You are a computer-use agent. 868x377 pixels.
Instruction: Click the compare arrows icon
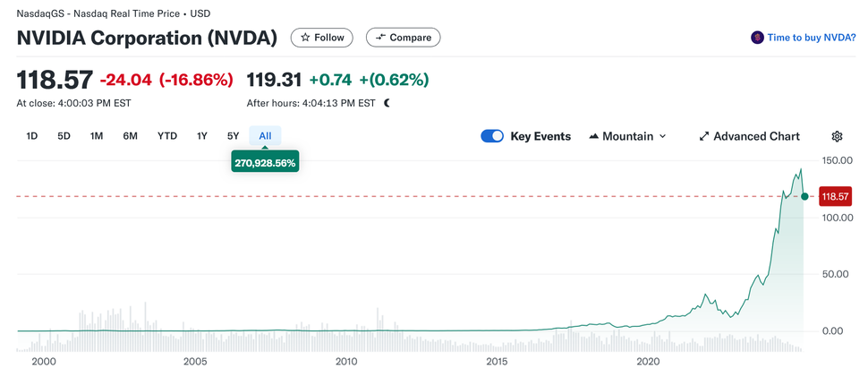380,38
